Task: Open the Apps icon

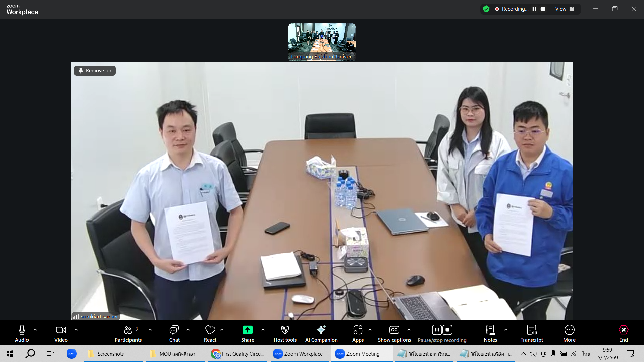Action: (358, 330)
